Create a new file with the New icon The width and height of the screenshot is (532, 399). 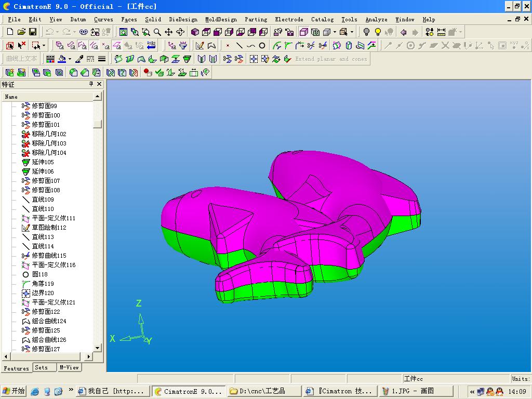(10, 32)
